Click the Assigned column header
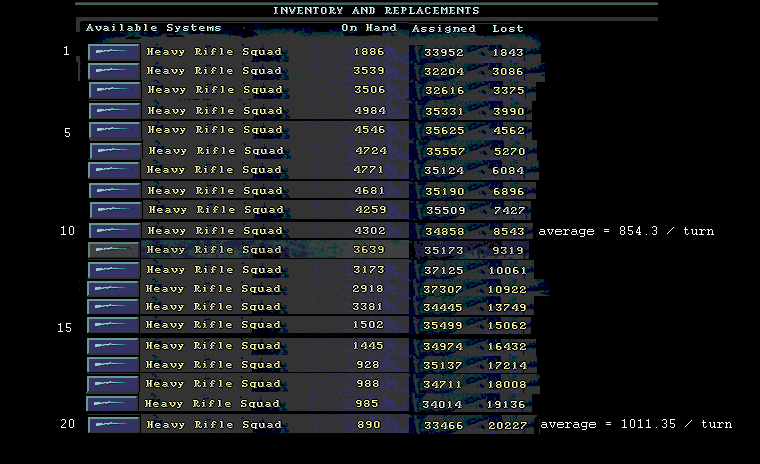 point(444,29)
